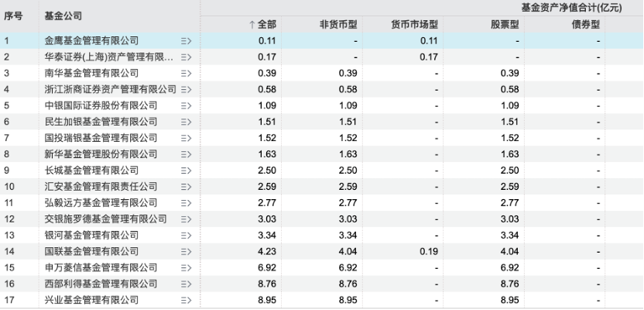The image size is (644, 310).
Task: Select row number 17
Action: point(9,300)
